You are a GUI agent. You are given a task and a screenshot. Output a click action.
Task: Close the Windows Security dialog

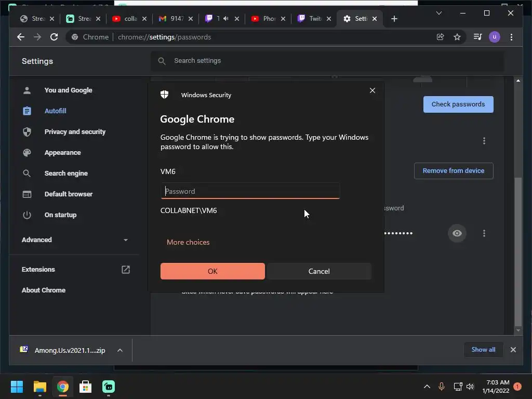372,90
